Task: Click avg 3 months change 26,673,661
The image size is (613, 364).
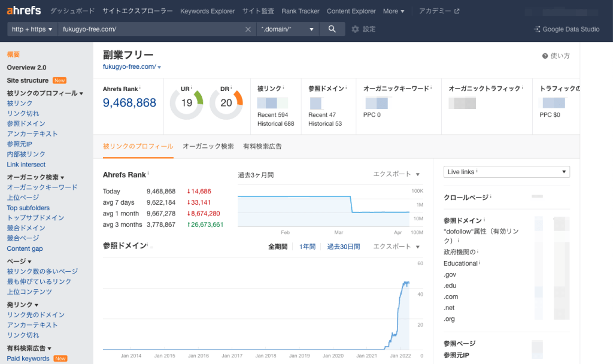Action: 205,225
